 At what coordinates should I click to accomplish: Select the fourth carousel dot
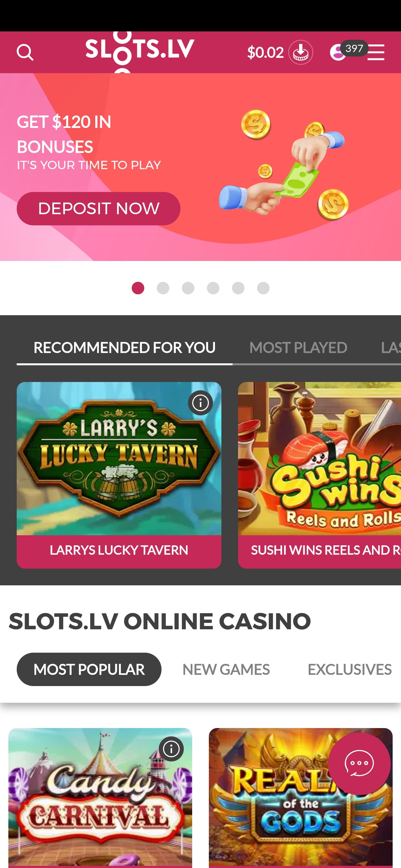[213, 288]
